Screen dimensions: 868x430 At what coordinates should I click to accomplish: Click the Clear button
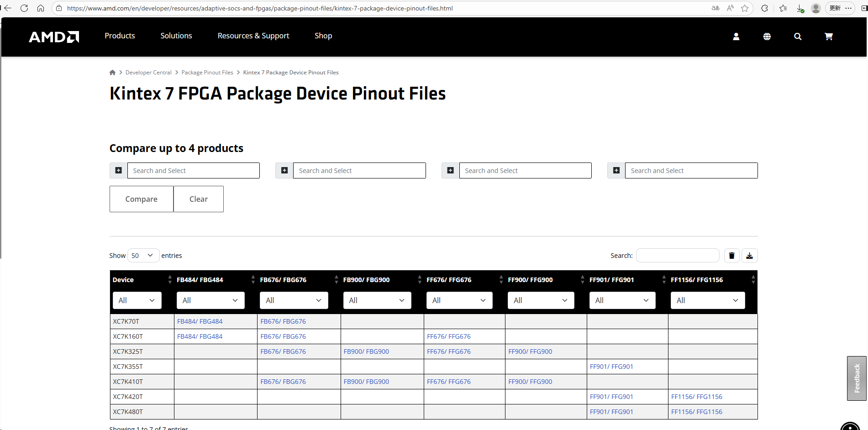199,199
